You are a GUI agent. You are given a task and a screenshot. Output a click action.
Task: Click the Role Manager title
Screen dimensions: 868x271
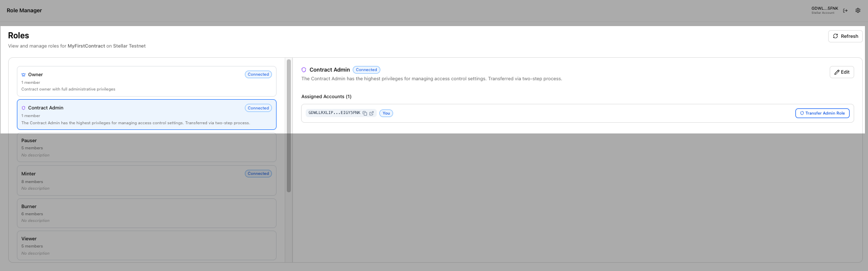click(25, 10)
